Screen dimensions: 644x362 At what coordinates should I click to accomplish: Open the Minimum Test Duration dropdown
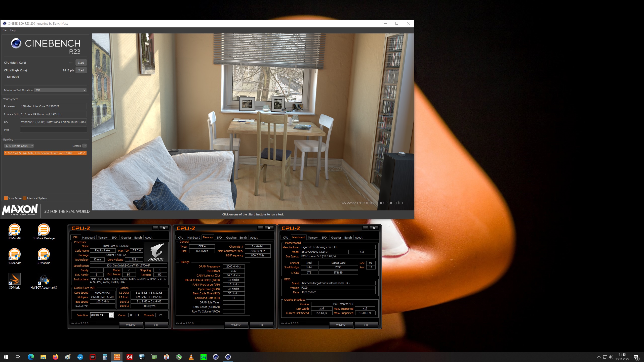[60, 90]
